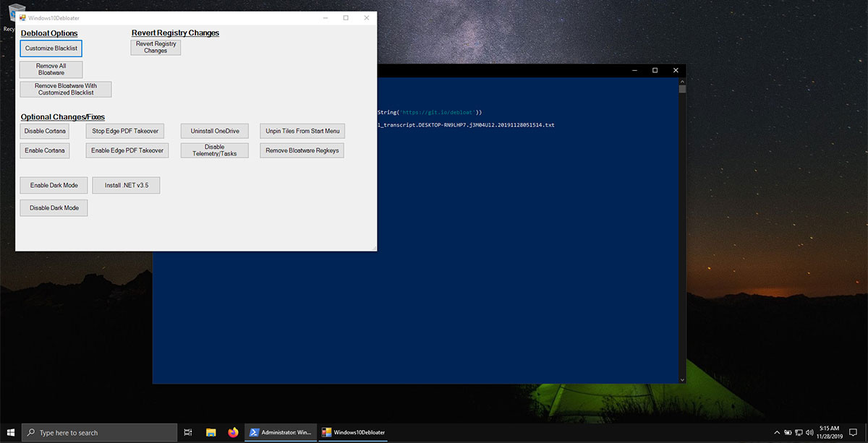Viewport: 868px width, 443px height.
Task: Open File Explorer from the taskbar
Action: coord(210,432)
